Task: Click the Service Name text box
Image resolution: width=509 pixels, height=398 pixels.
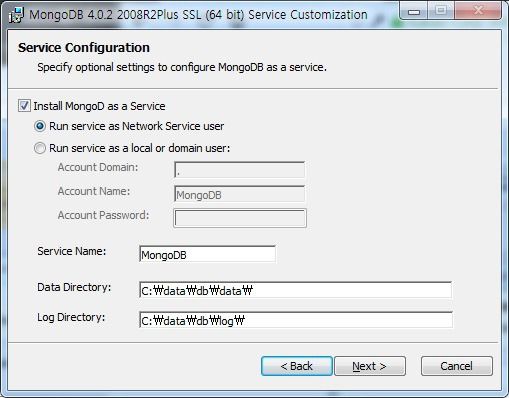Action: [207, 254]
